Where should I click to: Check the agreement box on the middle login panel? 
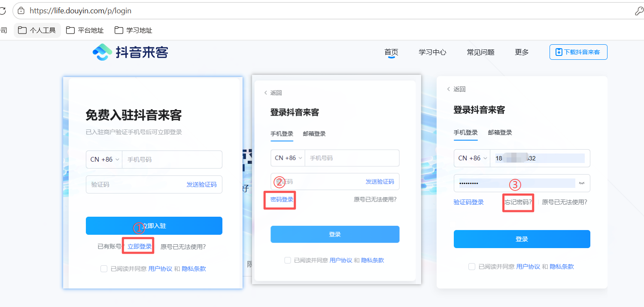(x=288, y=260)
